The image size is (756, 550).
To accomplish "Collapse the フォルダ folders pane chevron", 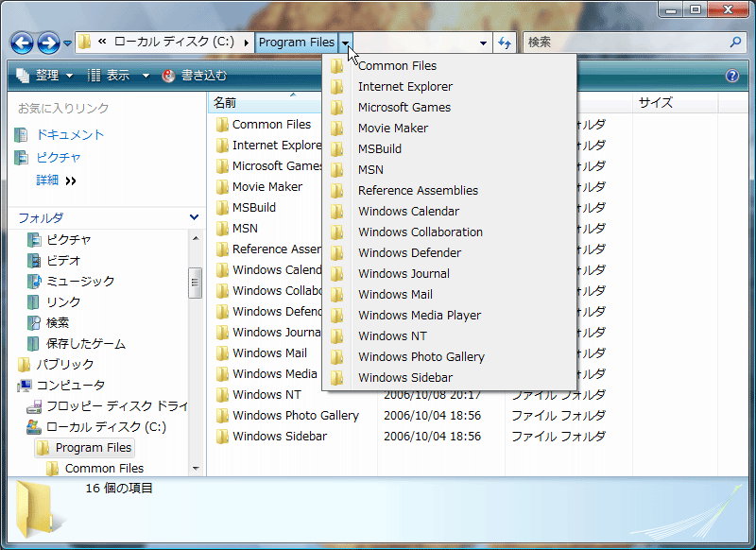I will (x=195, y=217).
